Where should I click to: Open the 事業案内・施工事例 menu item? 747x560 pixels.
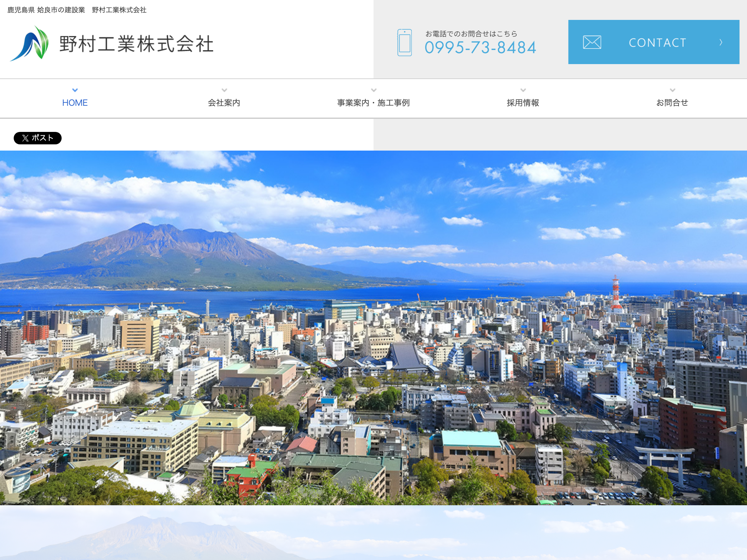tap(373, 103)
